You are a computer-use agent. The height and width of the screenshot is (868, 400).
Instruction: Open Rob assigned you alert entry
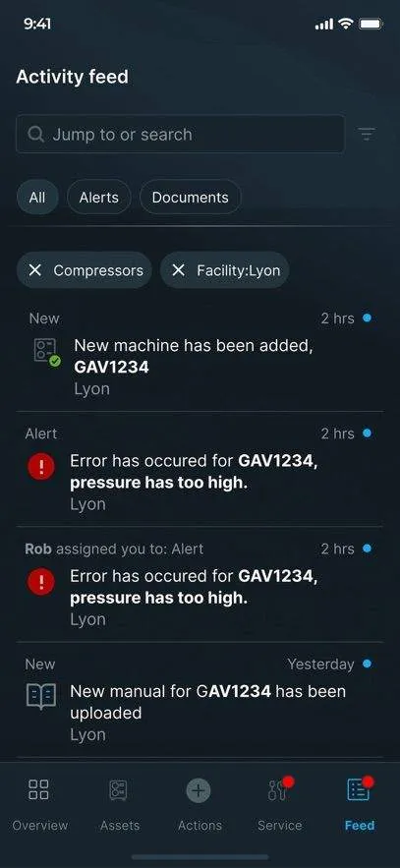click(200, 585)
